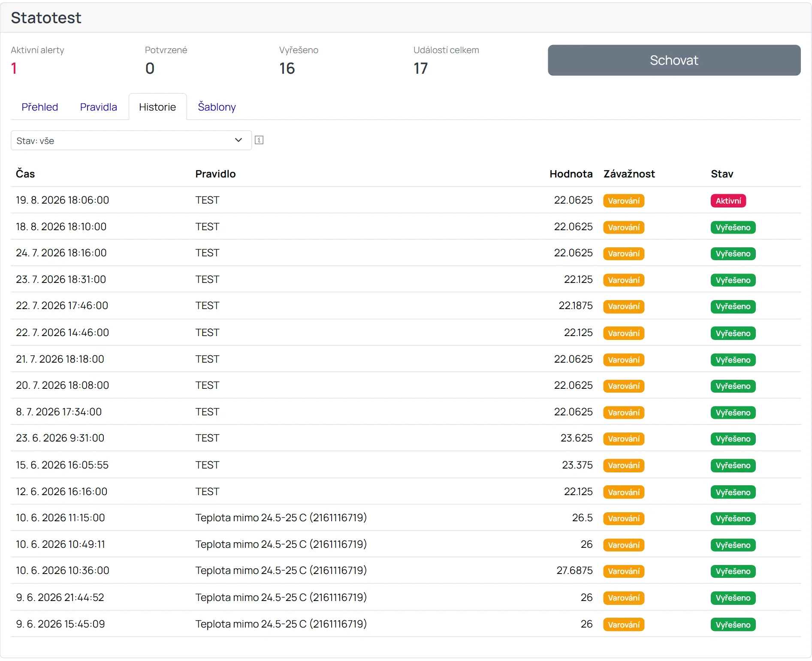Click the red Aktivní status badge
812x661 pixels.
click(728, 201)
